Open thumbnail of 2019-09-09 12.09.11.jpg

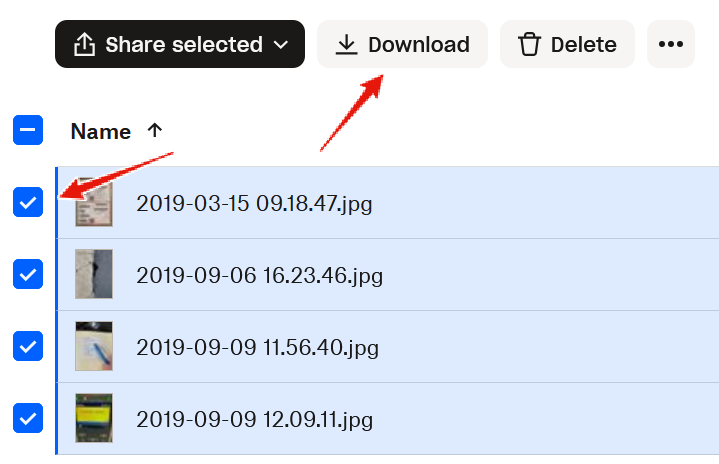pyautogui.click(x=94, y=417)
